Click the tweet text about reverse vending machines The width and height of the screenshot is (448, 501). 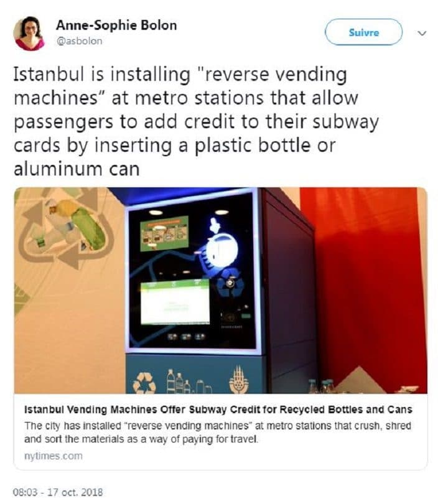tap(196, 121)
